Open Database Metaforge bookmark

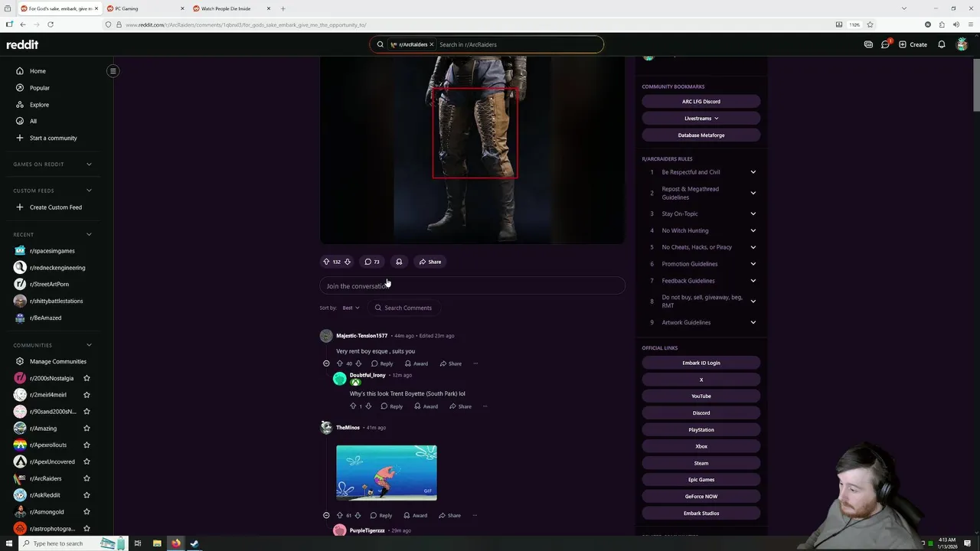pos(701,135)
